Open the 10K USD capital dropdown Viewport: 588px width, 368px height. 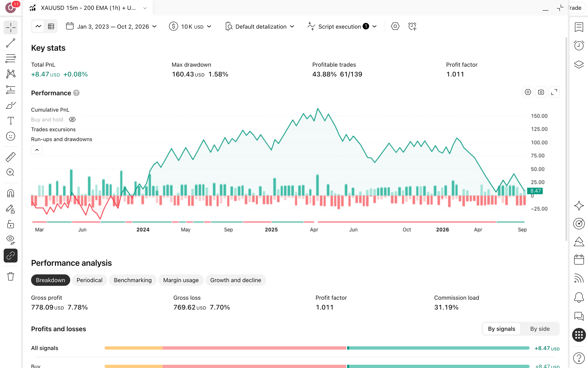[x=190, y=26]
